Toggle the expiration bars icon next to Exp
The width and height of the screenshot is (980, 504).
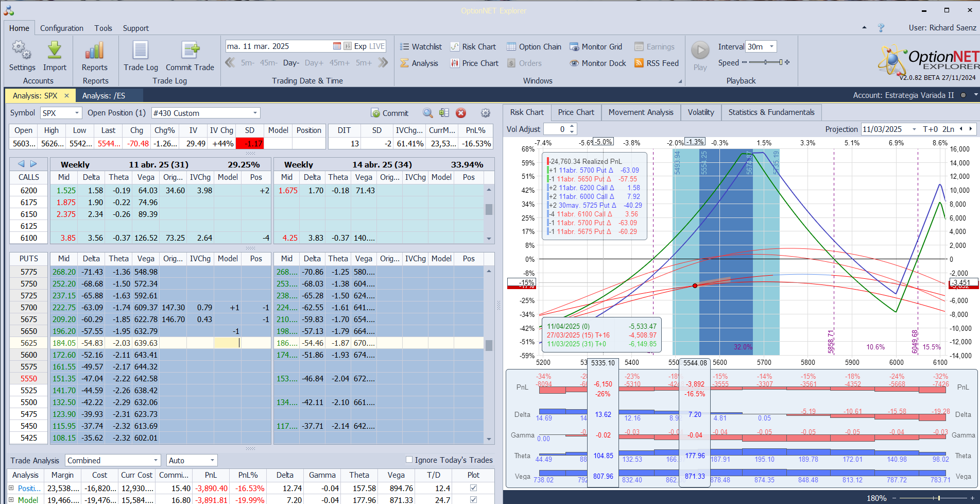coord(348,46)
